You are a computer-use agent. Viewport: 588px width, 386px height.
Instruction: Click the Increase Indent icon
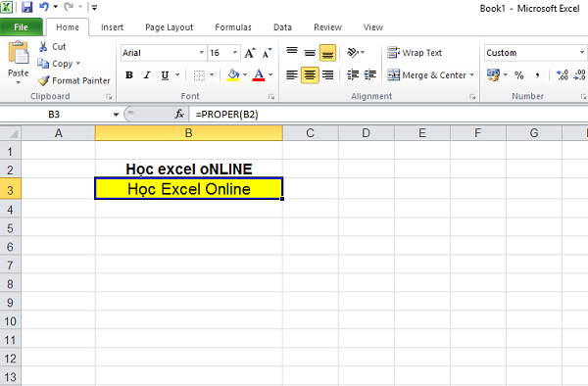369,75
